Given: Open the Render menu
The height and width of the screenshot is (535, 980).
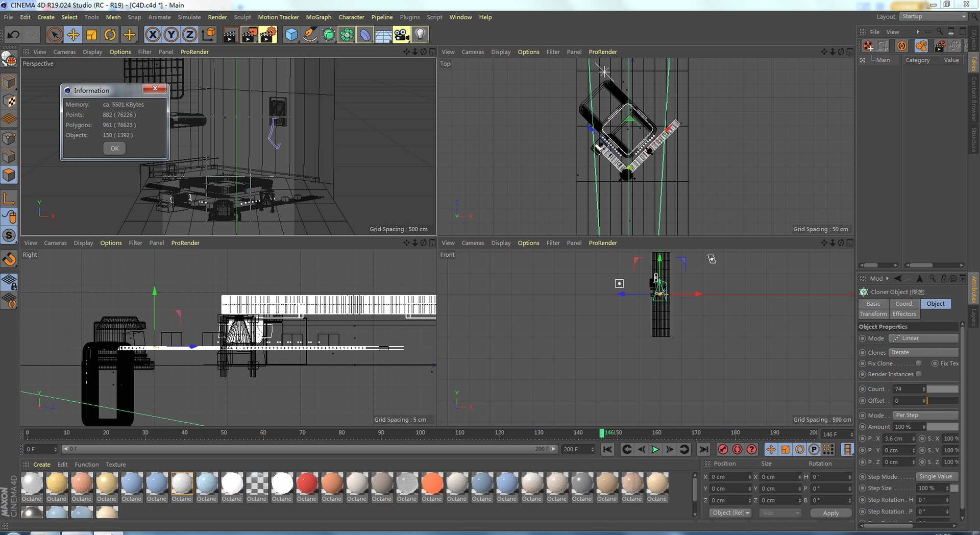Looking at the screenshot, I should (x=217, y=17).
